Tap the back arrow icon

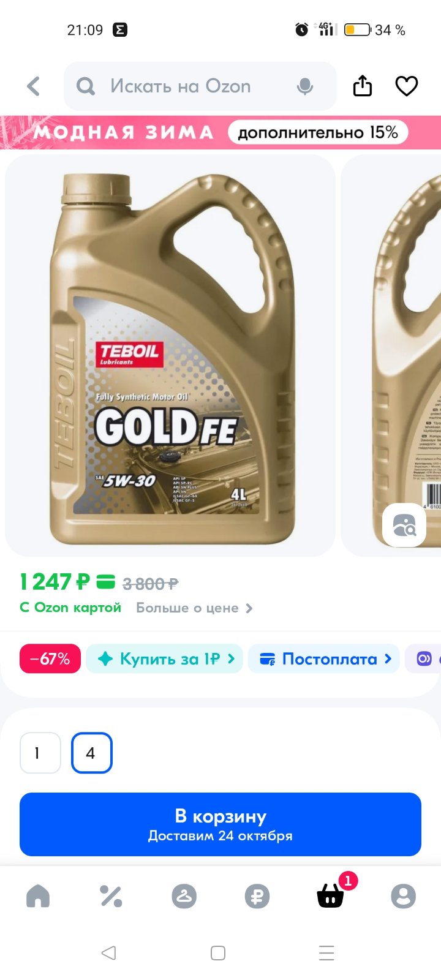(x=34, y=86)
